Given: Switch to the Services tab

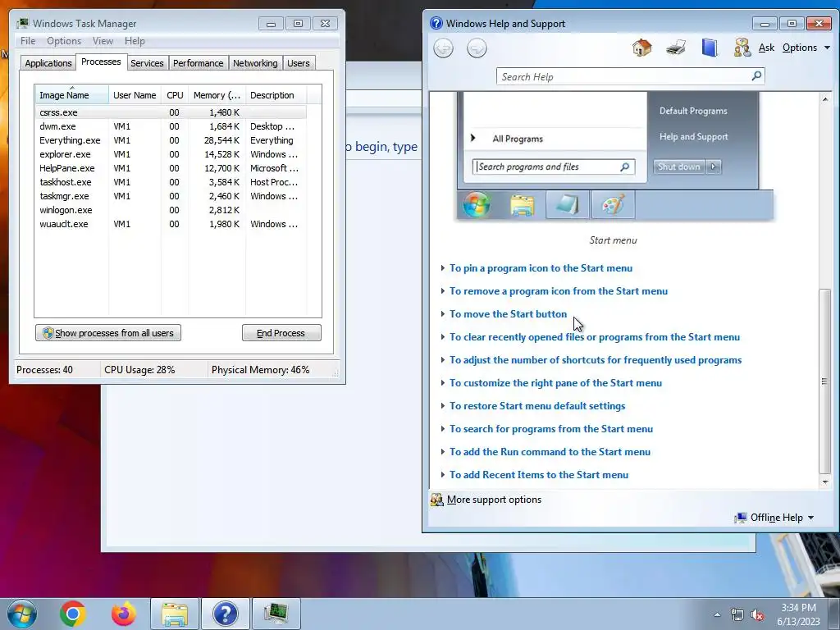Looking at the screenshot, I should coord(147,63).
